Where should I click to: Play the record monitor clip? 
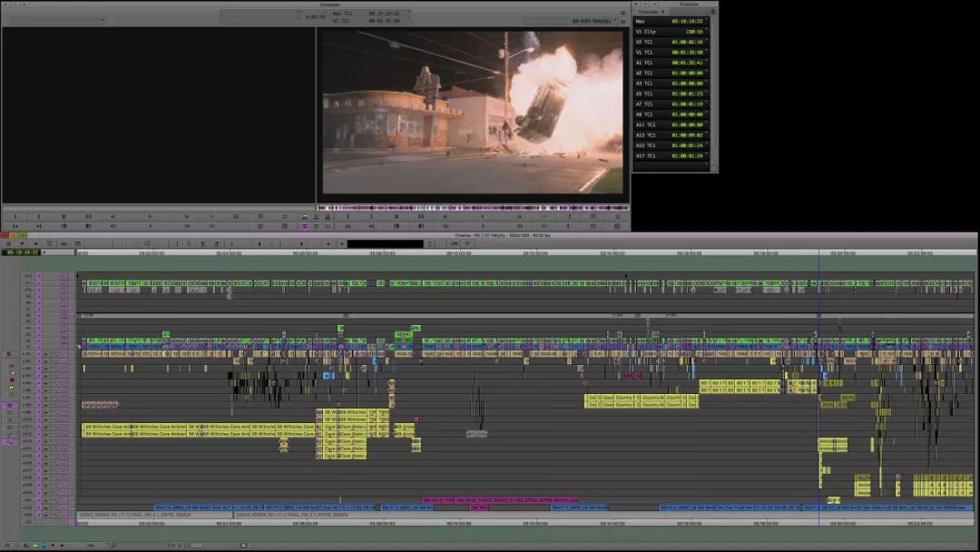pos(482,216)
